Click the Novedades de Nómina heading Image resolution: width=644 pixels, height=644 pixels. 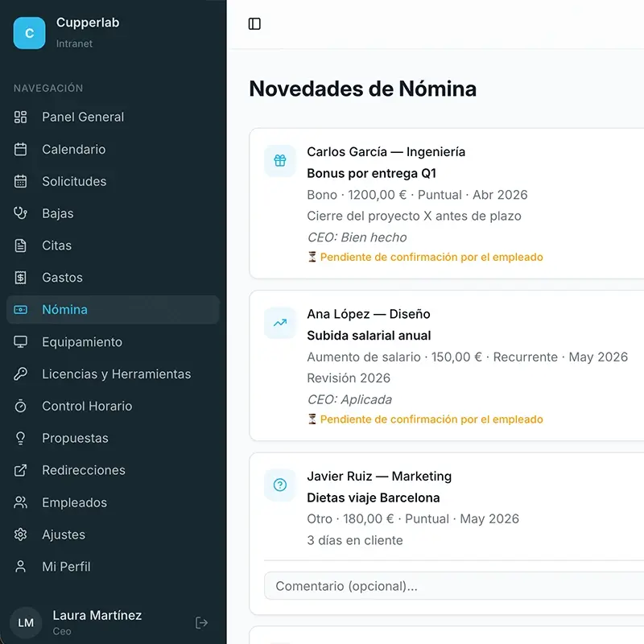click(x=363, y=89)
